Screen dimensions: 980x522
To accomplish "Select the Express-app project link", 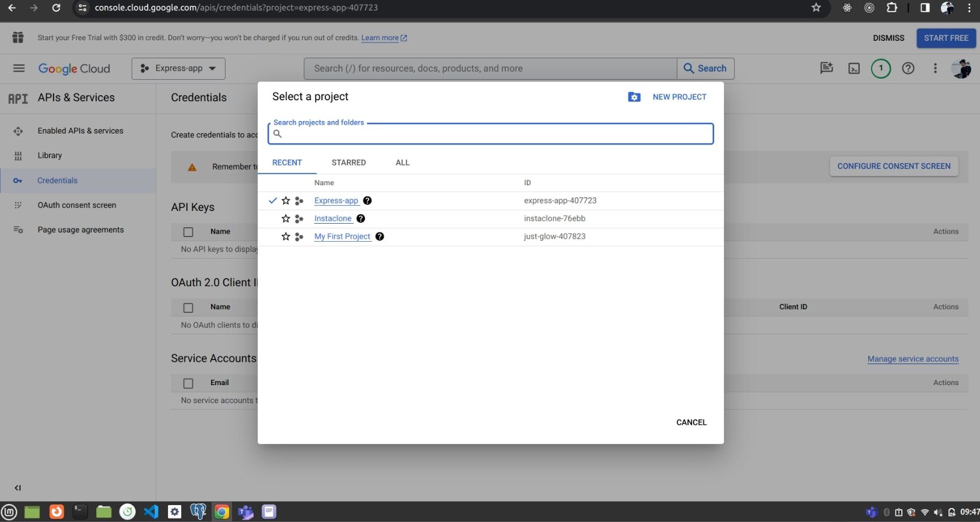I will tap(336, 200).
